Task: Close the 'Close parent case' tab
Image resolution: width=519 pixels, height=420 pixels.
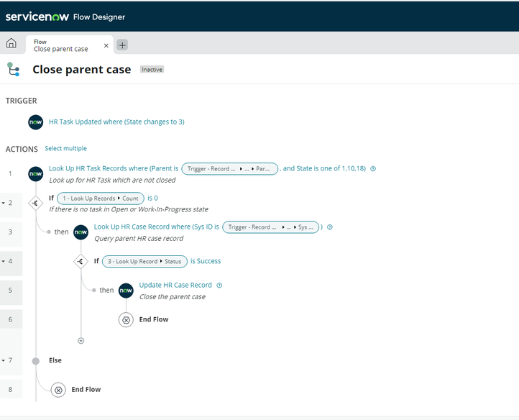Action: [106, 46]
